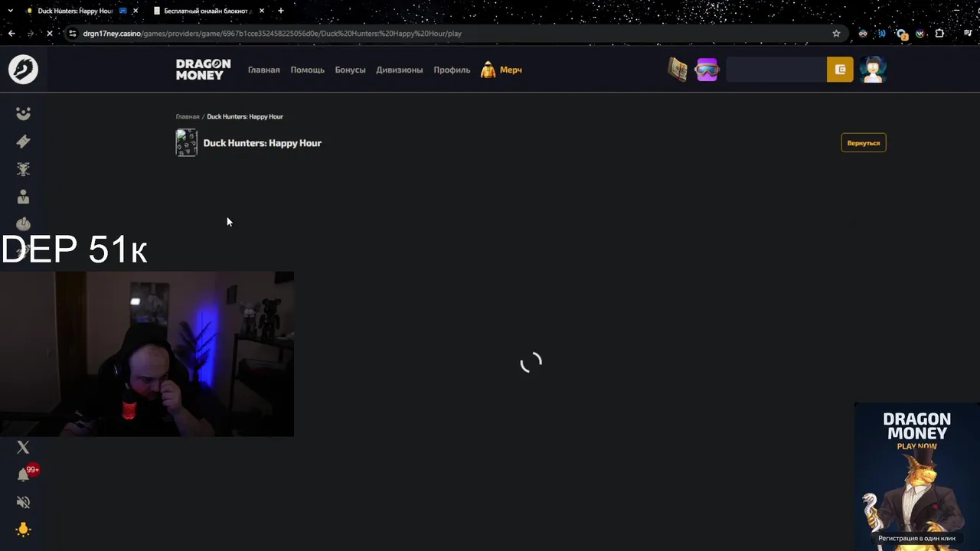Open the X social link icon

(23, 447)
